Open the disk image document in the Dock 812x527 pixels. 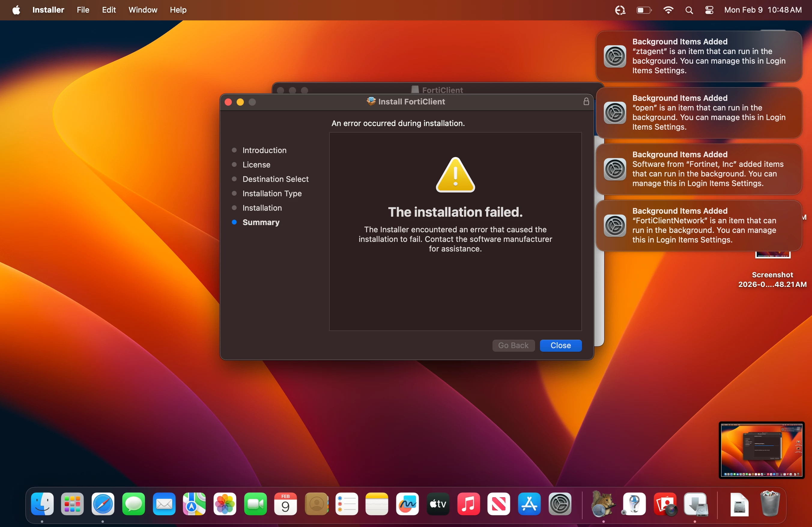click(739, 504)
